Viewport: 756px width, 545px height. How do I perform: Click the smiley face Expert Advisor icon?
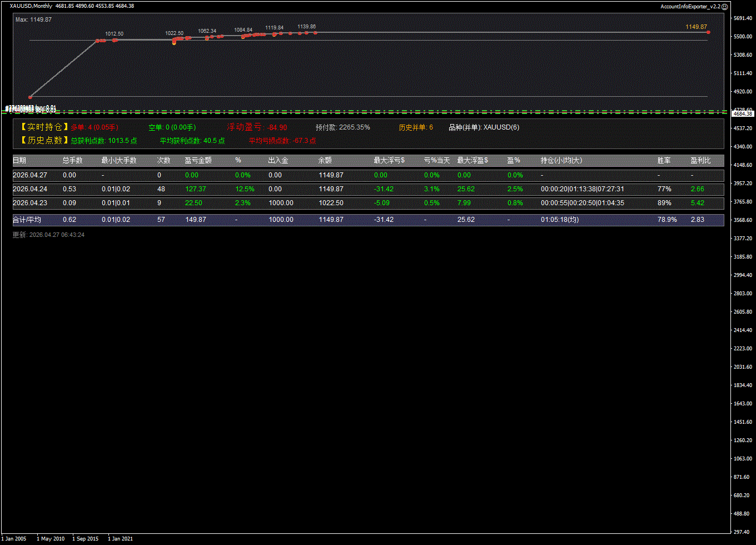724,6
